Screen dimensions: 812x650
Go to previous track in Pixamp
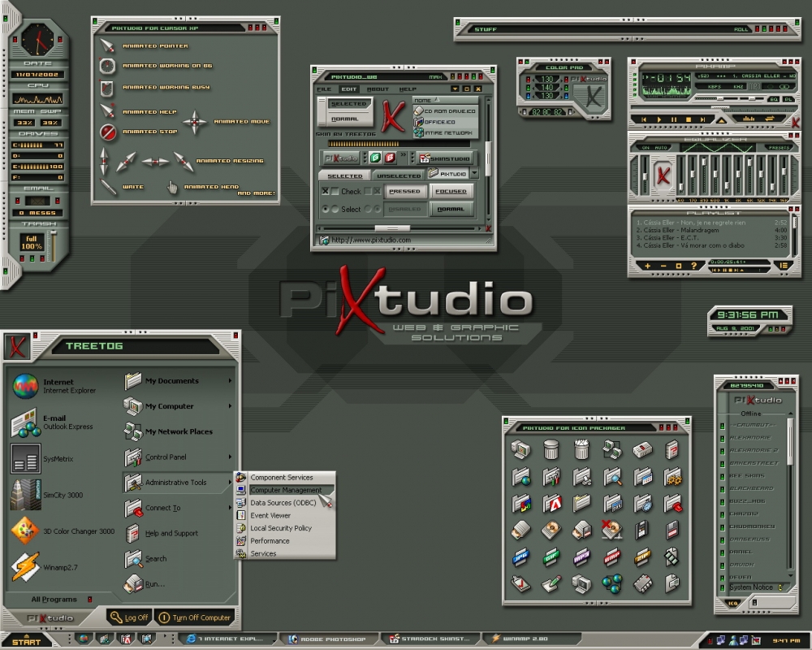pyautogui.click(x=644, y=119)
